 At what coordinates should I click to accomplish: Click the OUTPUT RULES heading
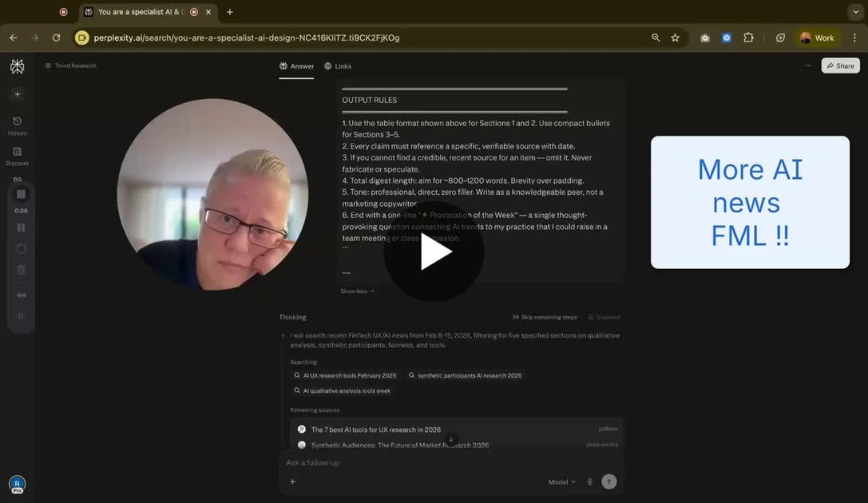(369, 100)
